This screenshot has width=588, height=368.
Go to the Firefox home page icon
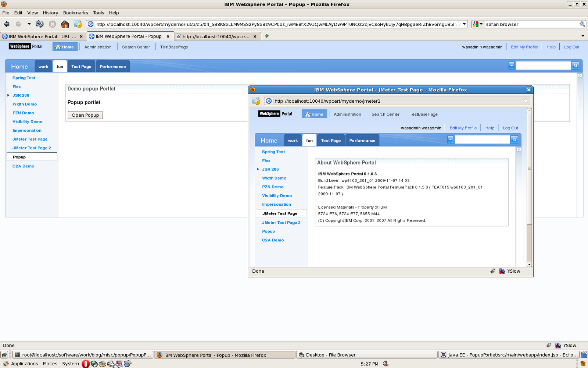click(x=65, y=24)
